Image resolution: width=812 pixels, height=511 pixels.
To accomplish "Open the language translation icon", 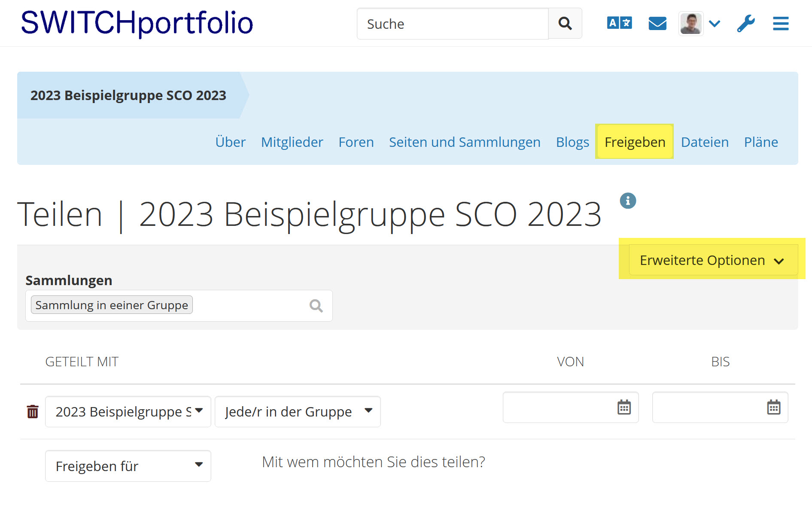I will tap(619, 23).
